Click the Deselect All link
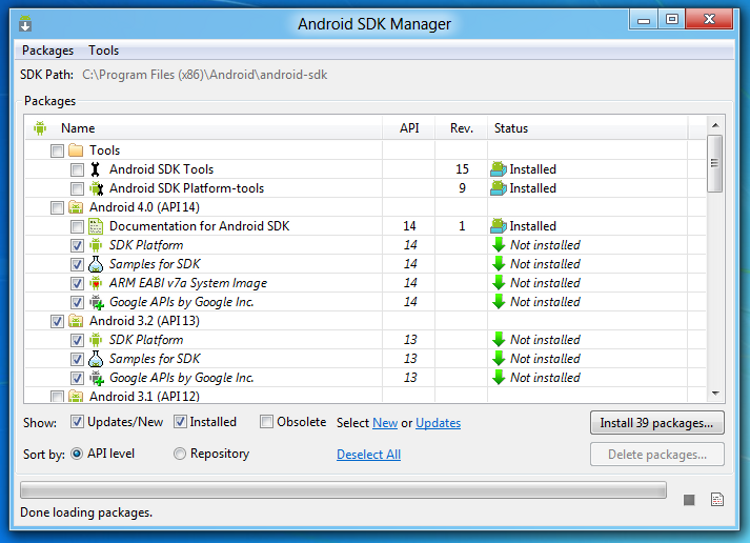750x543 pixels. click(368, 454)
